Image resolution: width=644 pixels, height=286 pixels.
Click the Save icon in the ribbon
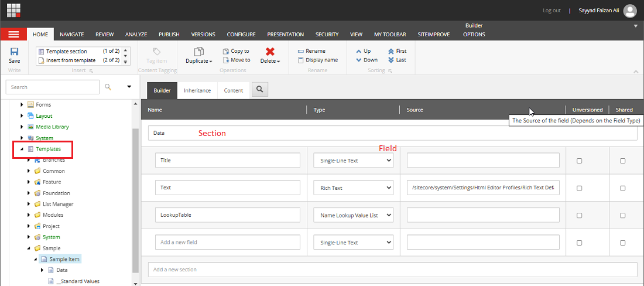(x=14, y=52)
